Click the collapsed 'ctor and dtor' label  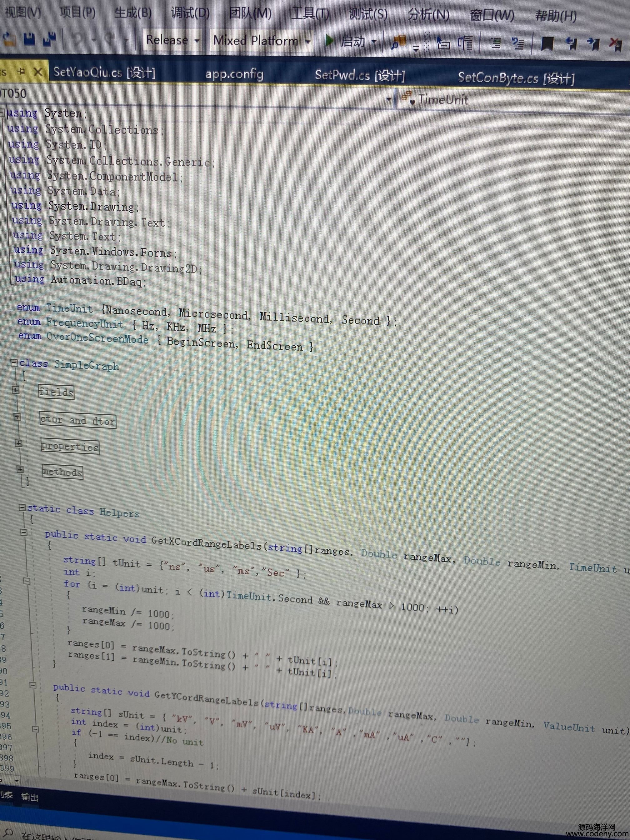pos(78,420)
